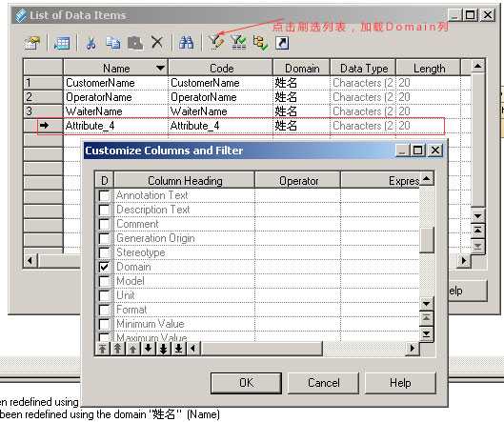Open Properties icon in List of Data Items toolbar

click(x=32, y=43)
